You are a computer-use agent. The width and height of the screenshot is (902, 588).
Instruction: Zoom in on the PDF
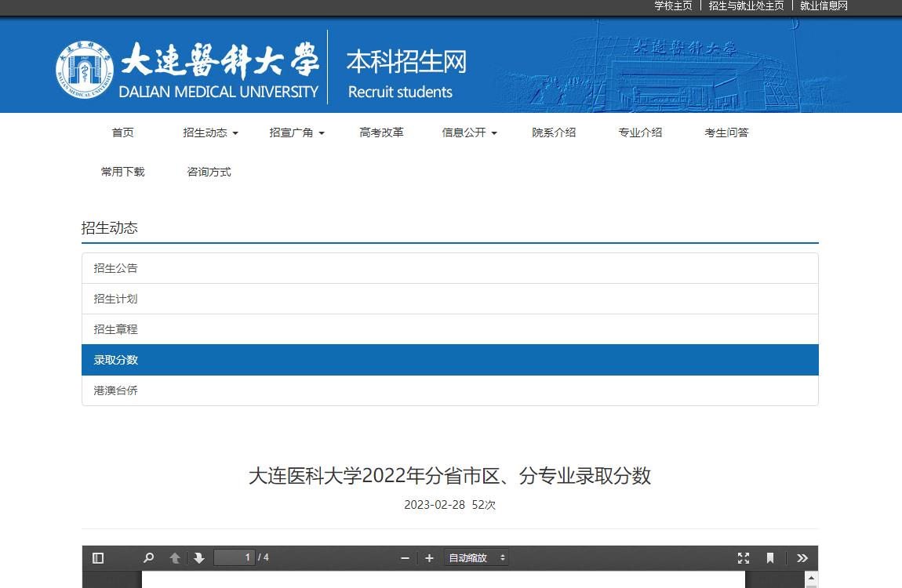(x=429, y=558)
